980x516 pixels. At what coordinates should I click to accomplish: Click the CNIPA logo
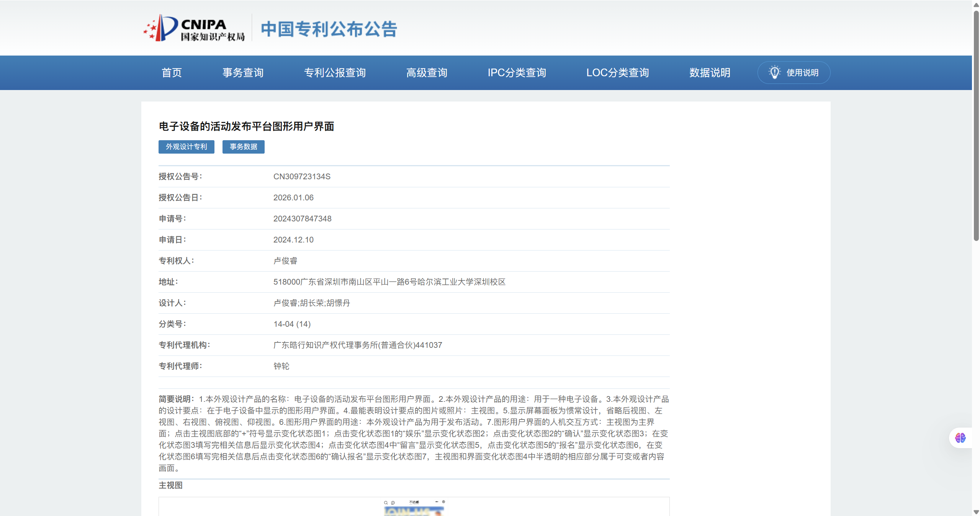click(x=194, y=28)
